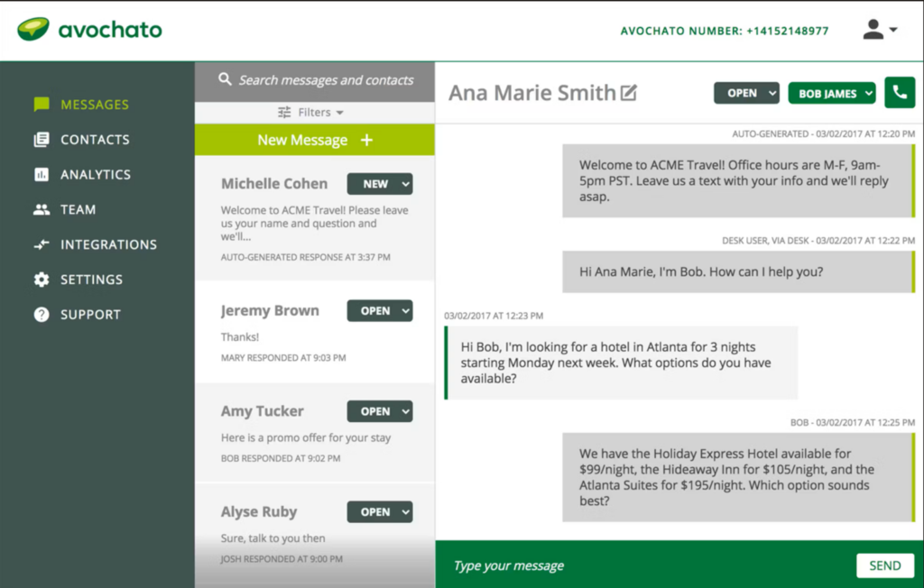Click the SEND button

[x=884, y=565]
